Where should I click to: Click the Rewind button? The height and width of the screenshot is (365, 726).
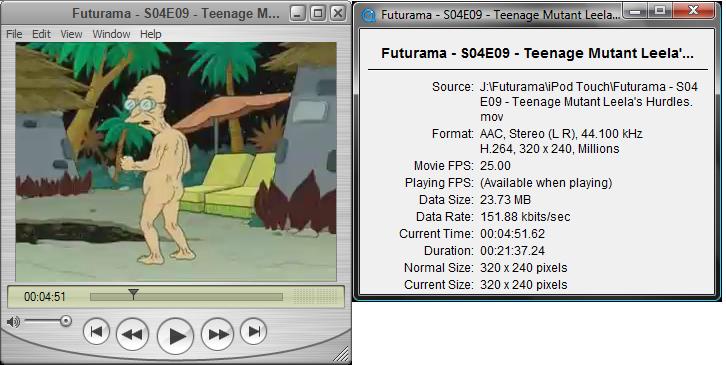tap(132, 334)
